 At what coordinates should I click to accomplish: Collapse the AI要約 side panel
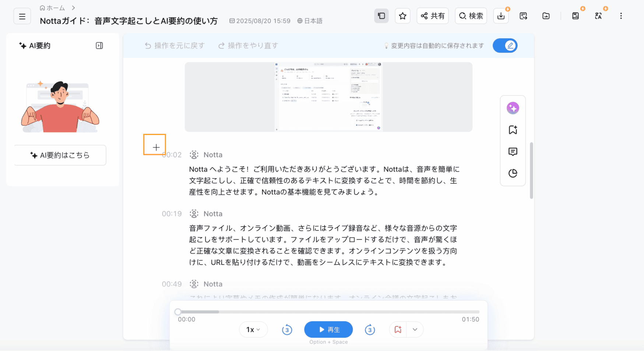click(x=99, y=46)
